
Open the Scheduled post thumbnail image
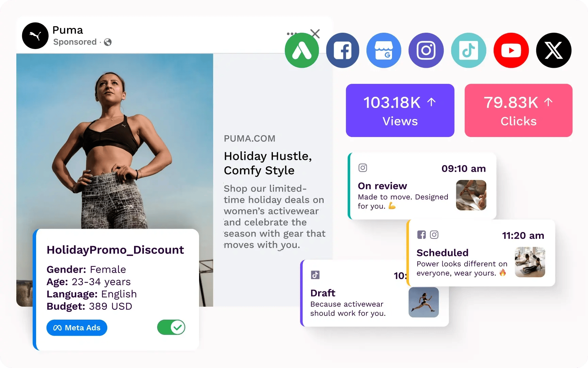[x=530, y=262]
